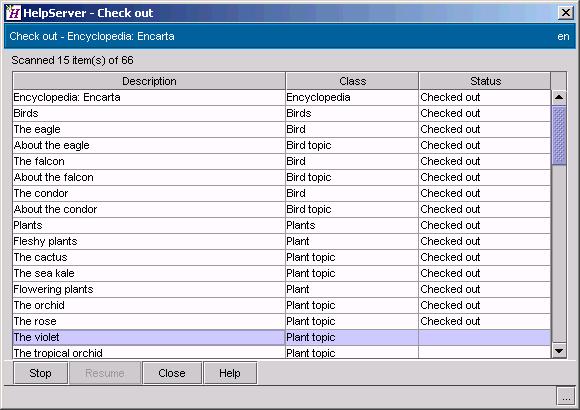
Task: Select the 'The tropical orchid' row
Action: [x=282, y=352]
